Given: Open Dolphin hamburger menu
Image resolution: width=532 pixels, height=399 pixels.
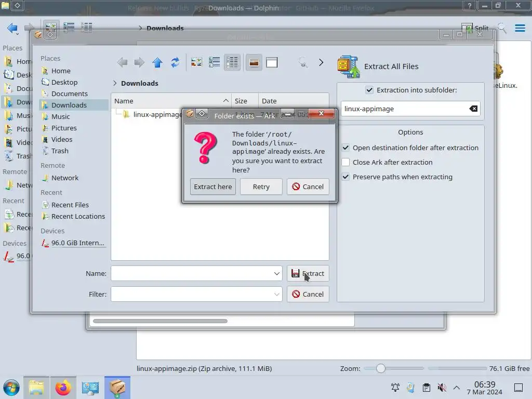Looking at the screenshot, I should [520, 28].
